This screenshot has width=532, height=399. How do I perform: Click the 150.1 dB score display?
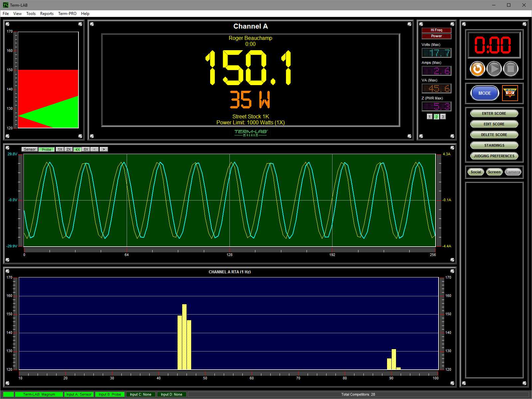(x=248, y=68)
